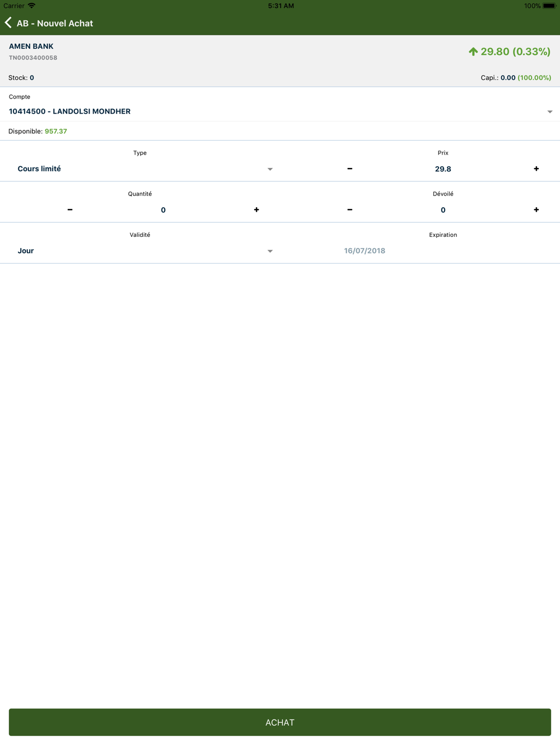This screenshot has width=560, height=747.
Task: Tap the price 29.80 (0.33%)
Action: (516, 52)
